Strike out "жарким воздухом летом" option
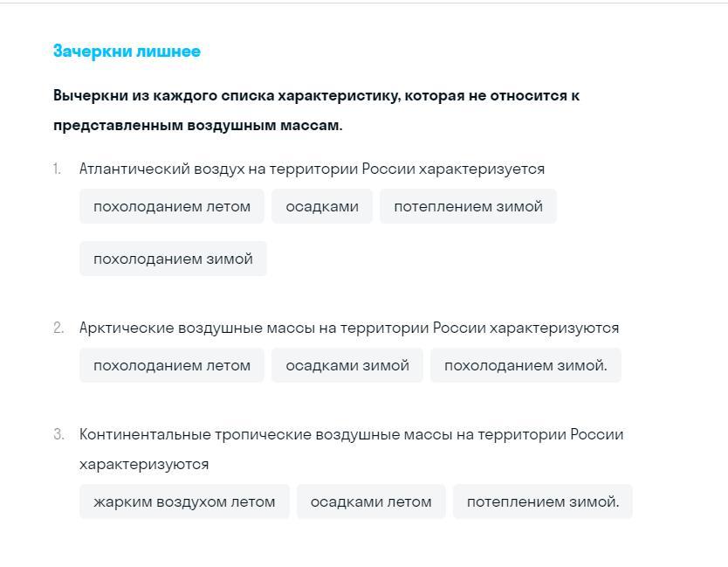 pos(184,502)
